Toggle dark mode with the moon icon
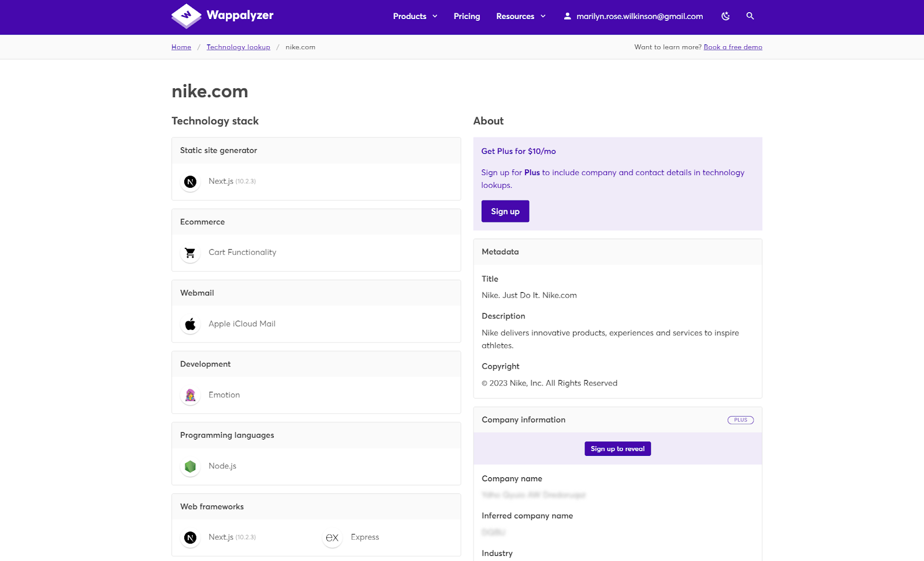This screenshot has width=924, height=561. [x=725, y=16]
